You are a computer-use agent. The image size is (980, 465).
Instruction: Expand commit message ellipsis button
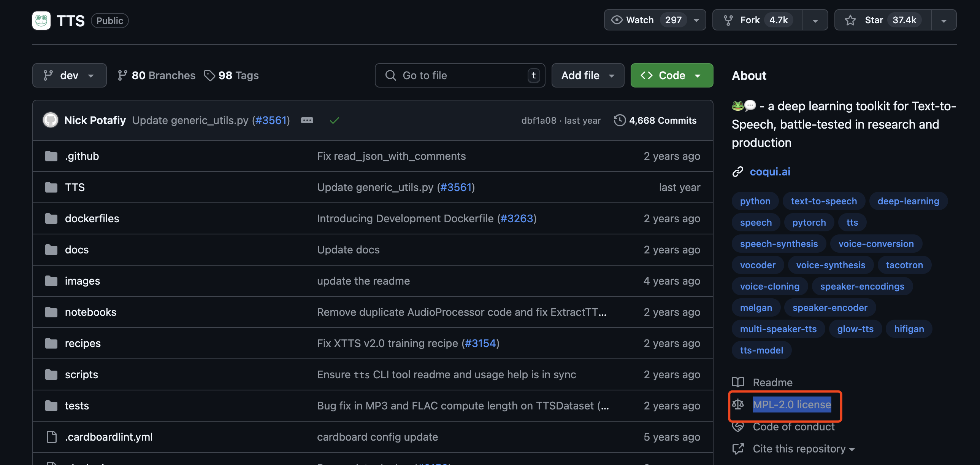(x=307, y=120)
